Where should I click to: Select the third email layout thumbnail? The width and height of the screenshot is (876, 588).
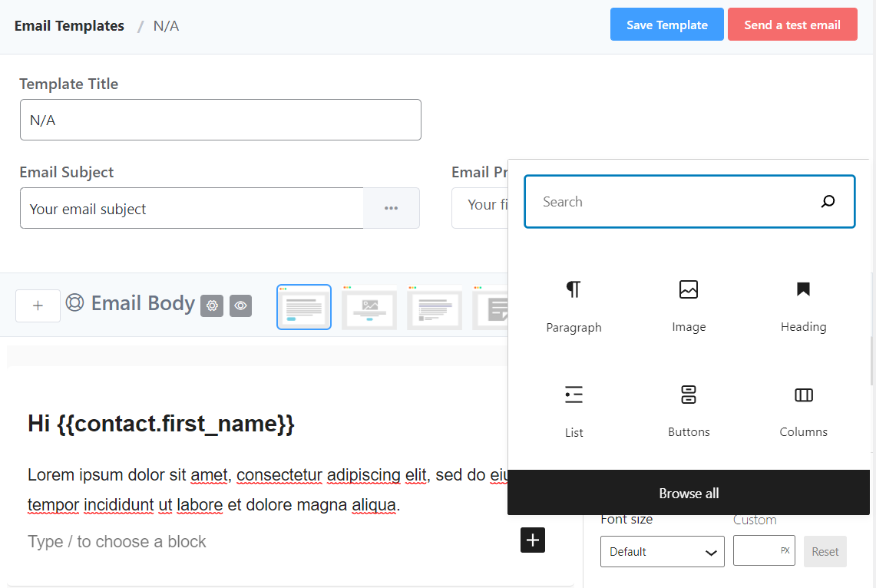pyautogui.click(x=435, y=307)
